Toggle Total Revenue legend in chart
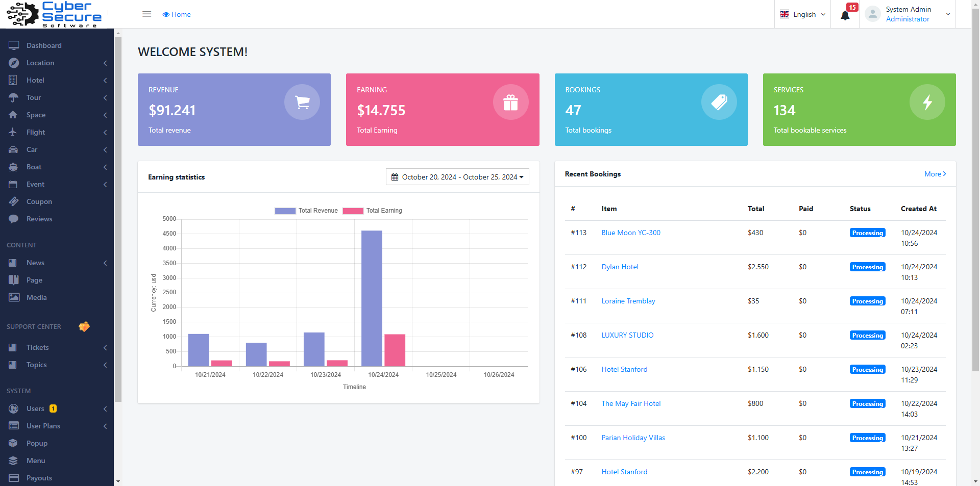The height and width of the screenshot is (486, 980). pyautogui.click(x=306, y=211)
